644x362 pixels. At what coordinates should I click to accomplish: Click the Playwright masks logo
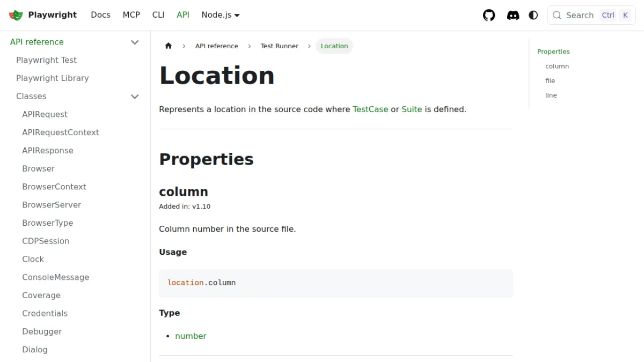[16, 15]
